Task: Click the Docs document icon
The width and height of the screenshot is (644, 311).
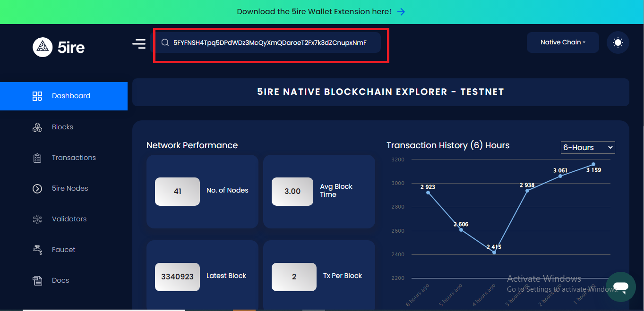Action: coord(37,281)
